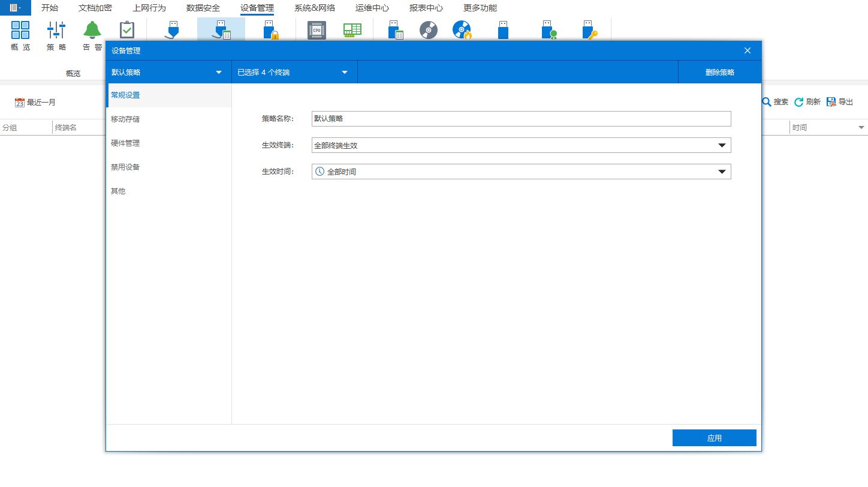Select 禁用设备 in the sidebar
The height and width of the screenshot is (487, 868).
(x=168, y=167)
